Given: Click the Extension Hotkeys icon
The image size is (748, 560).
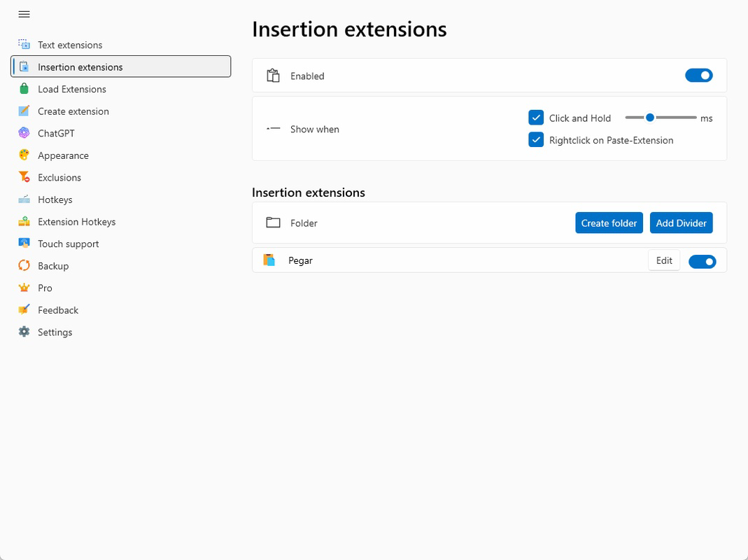Looking at the screenshot, I should click(x=24, y=221).
